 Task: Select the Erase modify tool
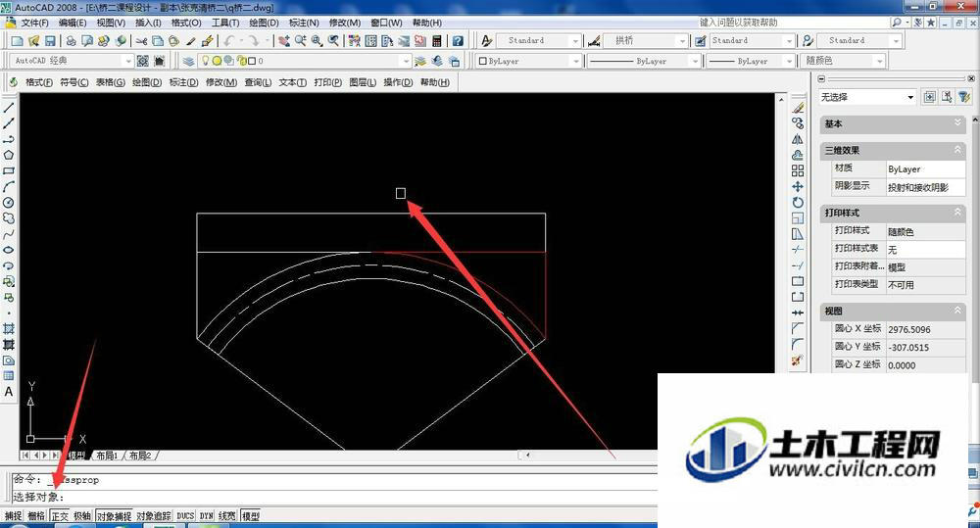(x=798, y=108)
